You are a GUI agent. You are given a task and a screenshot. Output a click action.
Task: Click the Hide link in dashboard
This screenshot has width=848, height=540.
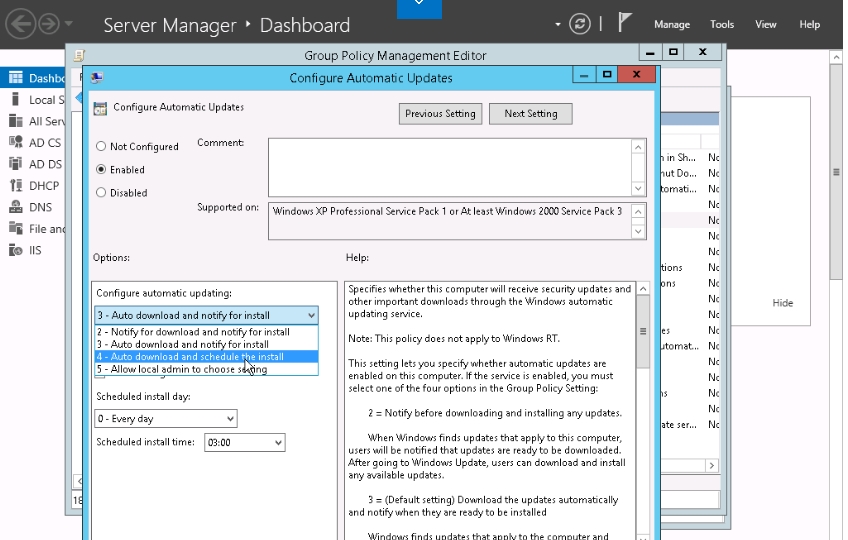[x=783, y=302]
